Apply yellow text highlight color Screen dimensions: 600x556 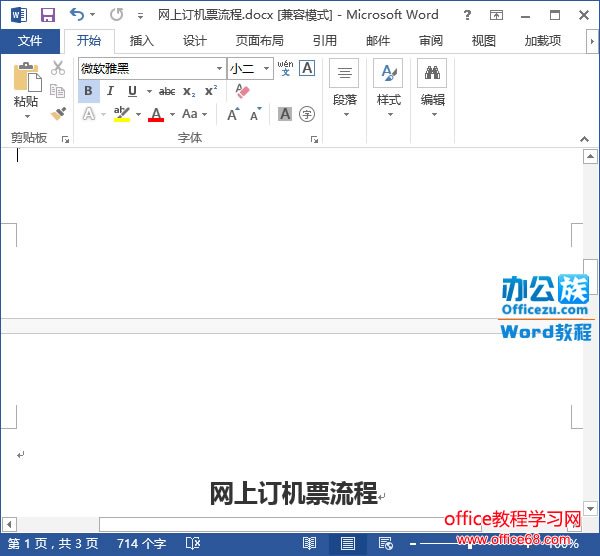[122, 114]
